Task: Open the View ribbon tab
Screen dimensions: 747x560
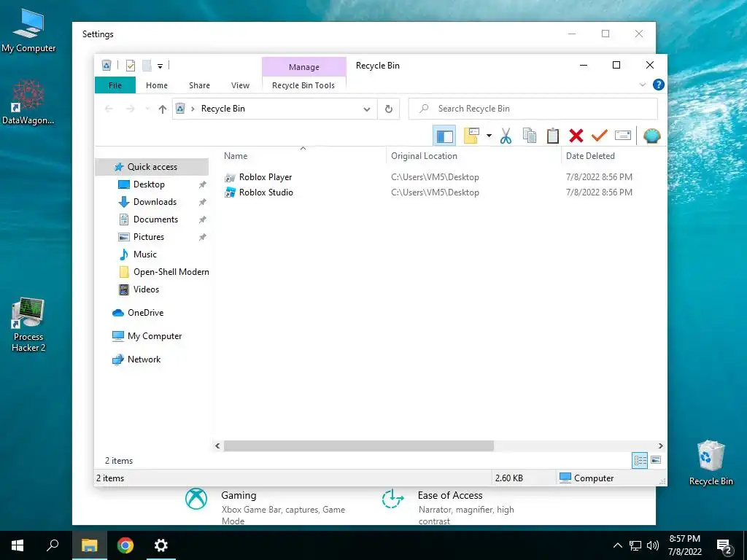Action: pyautogui.click(x=240, y=85)
